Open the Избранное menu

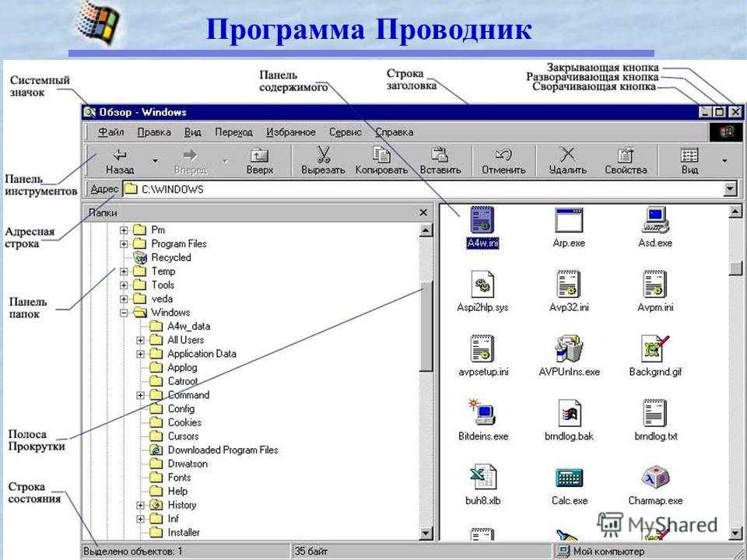click(x=290, y=132)
